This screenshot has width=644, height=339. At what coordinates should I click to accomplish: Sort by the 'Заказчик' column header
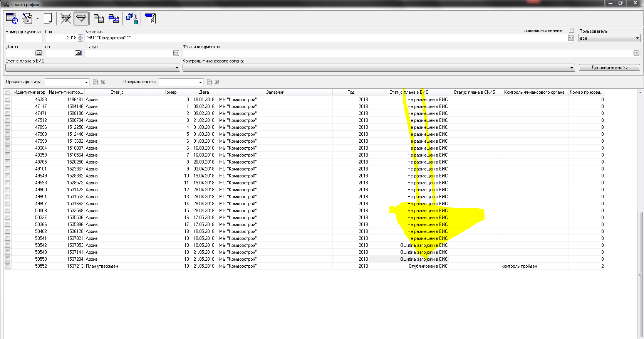click(275, 92)
